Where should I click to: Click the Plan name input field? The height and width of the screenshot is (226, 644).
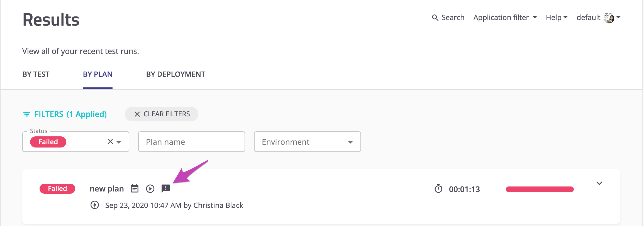point(191,142)
